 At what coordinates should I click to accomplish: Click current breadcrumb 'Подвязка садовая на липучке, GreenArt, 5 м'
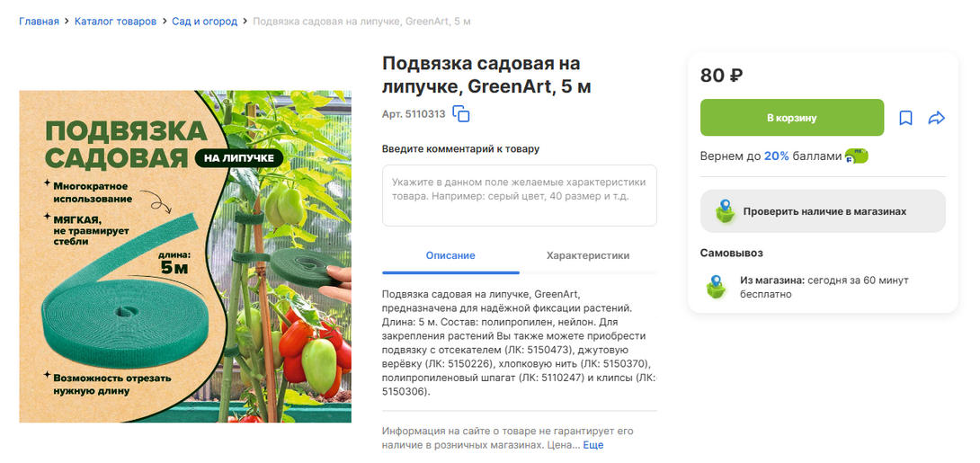(x=361, y=22)
